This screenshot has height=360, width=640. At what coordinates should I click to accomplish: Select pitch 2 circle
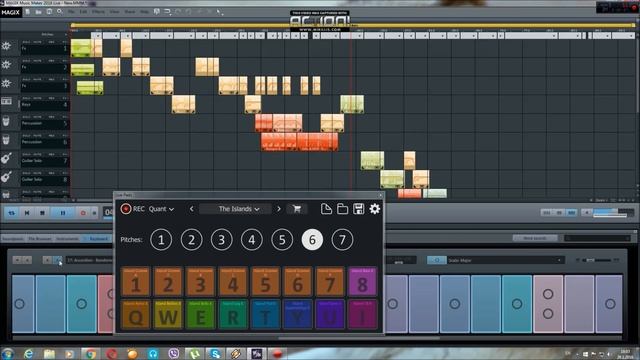point(191,240)
